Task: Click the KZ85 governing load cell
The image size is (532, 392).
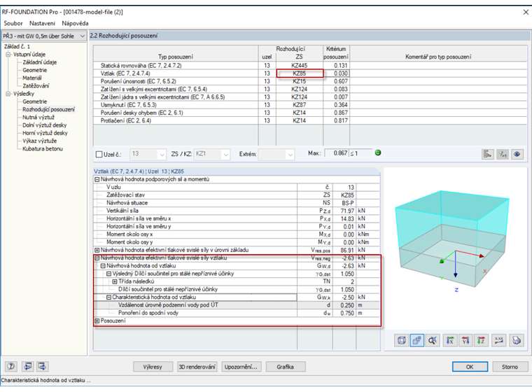Action: [300, 73]
